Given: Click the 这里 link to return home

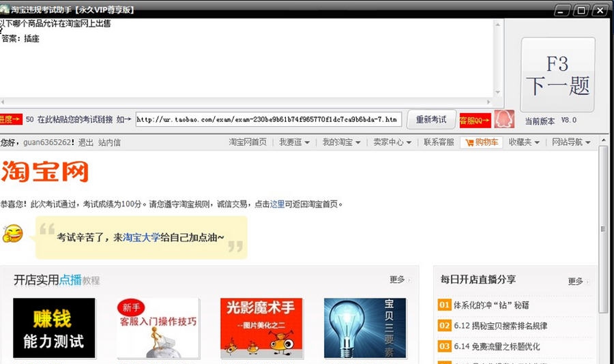Looking at the screenshot, I should [x=277, y=204].
